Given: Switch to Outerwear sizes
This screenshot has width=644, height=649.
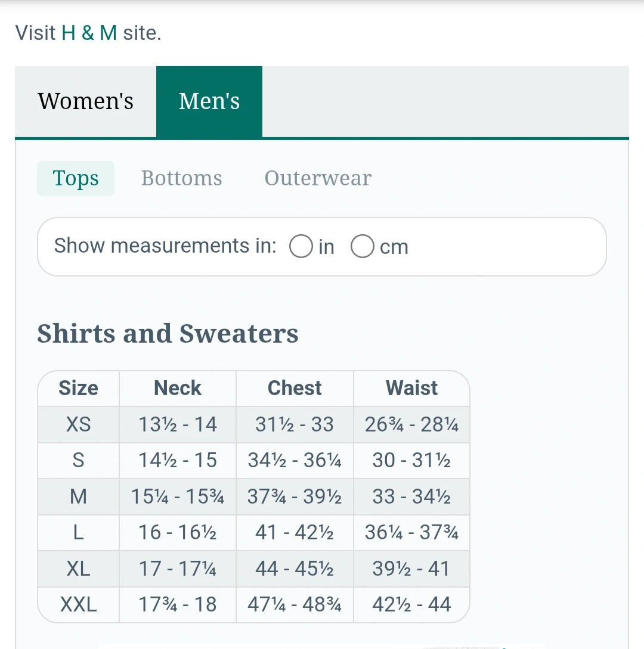Looking at the screenshot, I should [x=318, y=178].
